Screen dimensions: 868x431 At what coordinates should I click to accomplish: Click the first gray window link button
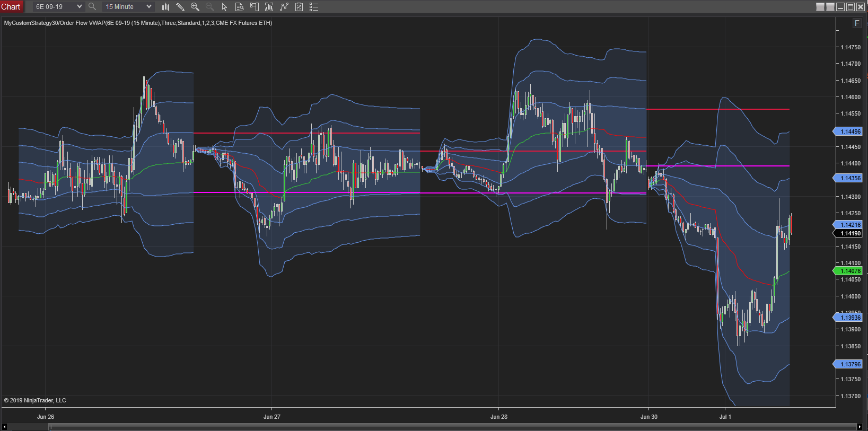tap(820, 7)
